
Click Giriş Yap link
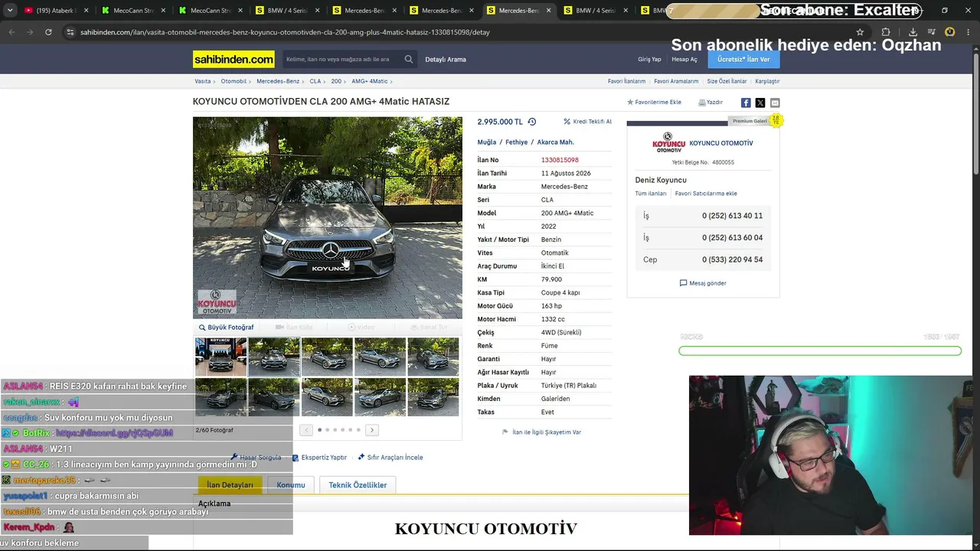pos(649,59)
